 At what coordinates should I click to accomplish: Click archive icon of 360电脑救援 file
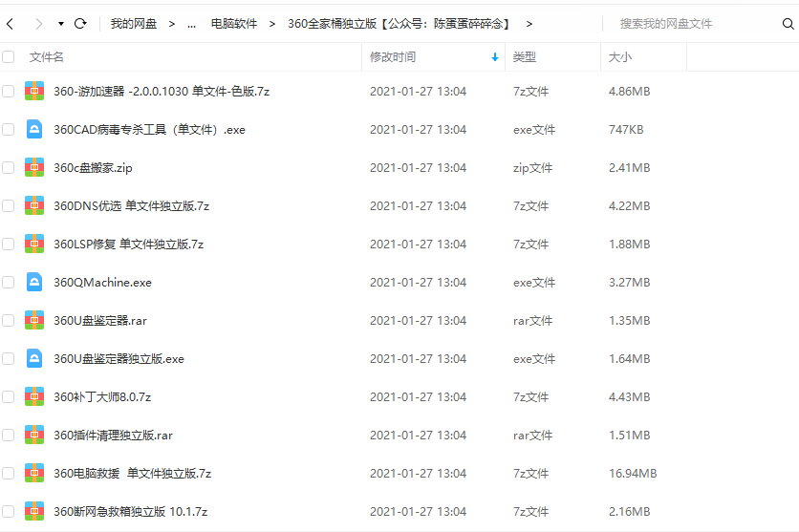(34, 473)
